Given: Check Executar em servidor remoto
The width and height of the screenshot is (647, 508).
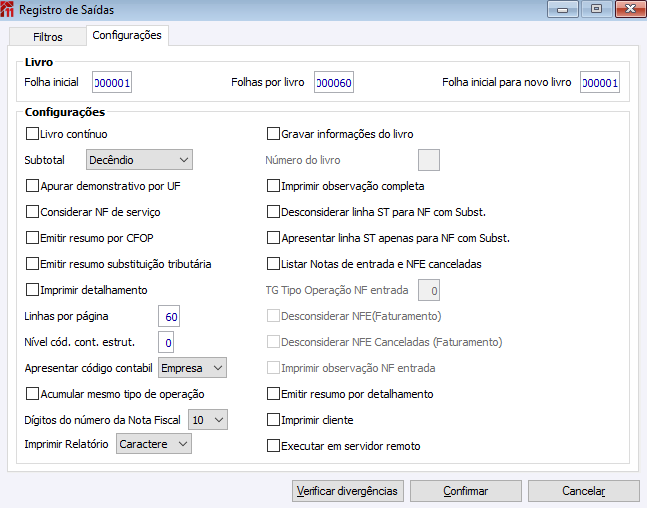Looking at the screenshot, I should coord(273,446).
